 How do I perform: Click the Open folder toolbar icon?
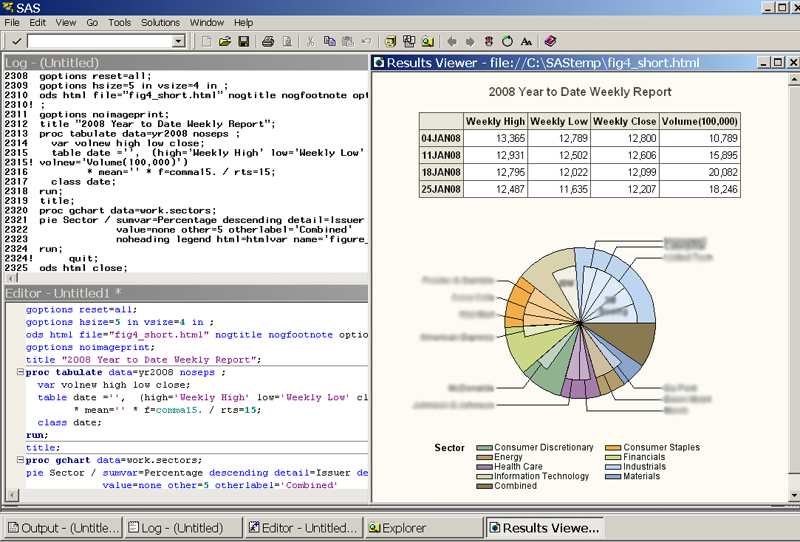click(x=224, y=41)
